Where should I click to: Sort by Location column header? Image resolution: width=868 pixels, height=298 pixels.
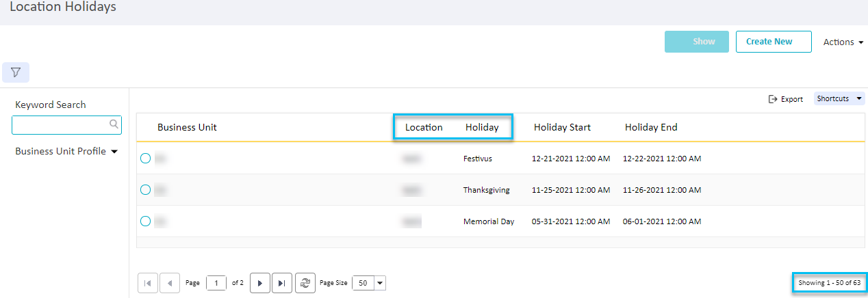click(x=424, y=127)
